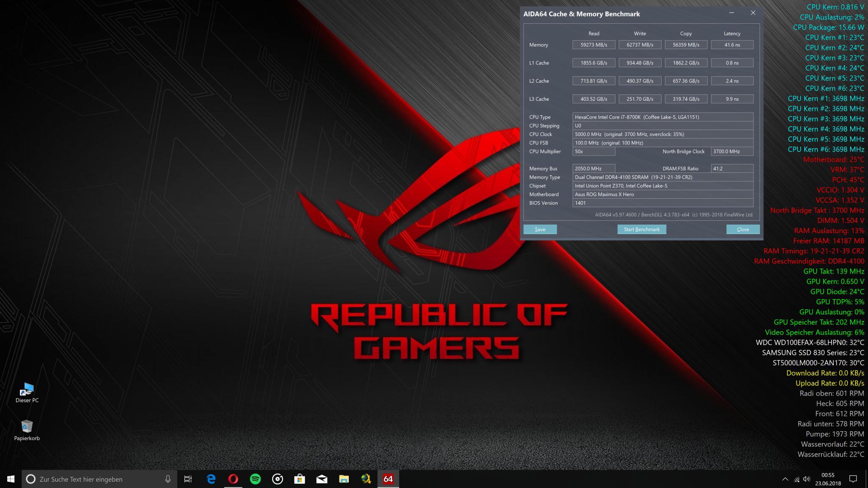Click the Read column header
The image size is (868, 488).
[x=594, y=33]
